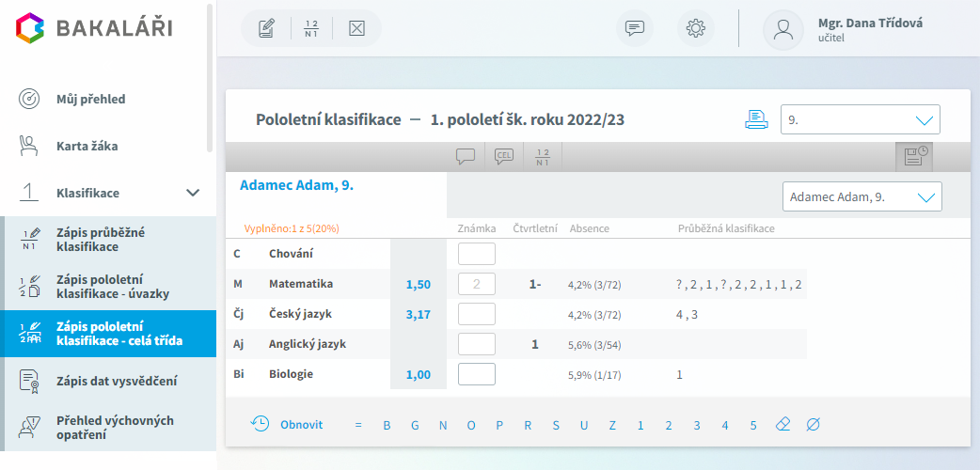Open the class dropdown showing 9.
The width and height of the screenshot is (980, 470).
point(860,119)
